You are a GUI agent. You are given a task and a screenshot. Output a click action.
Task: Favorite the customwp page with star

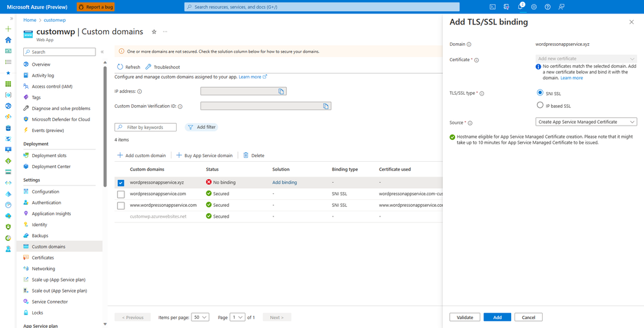pyautogui.click(x=154, y=32)
